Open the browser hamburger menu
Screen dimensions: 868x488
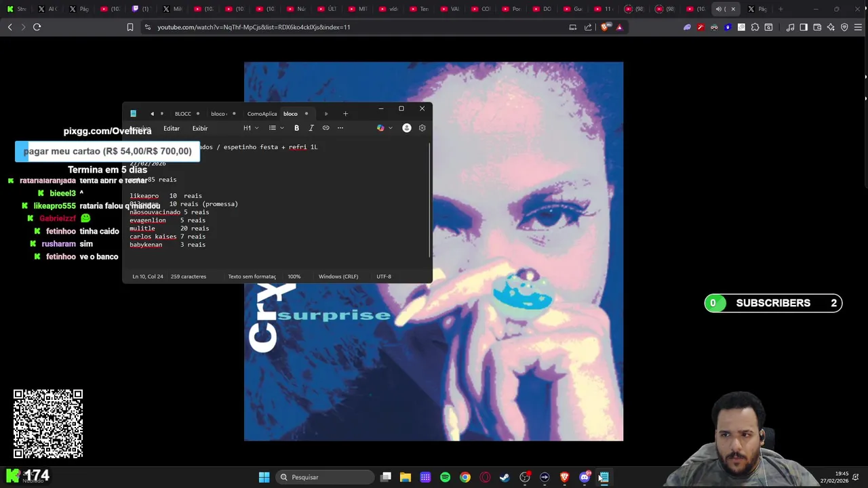[x=859, y=27]
